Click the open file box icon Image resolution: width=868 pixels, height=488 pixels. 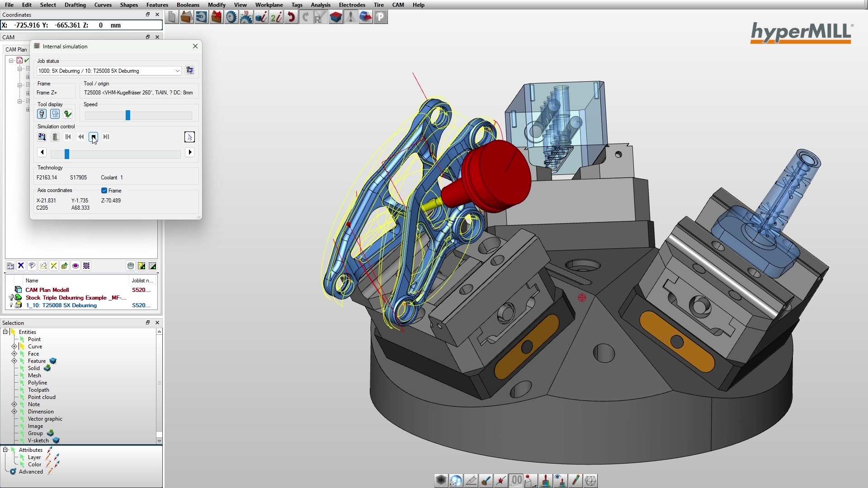[186, 17]
